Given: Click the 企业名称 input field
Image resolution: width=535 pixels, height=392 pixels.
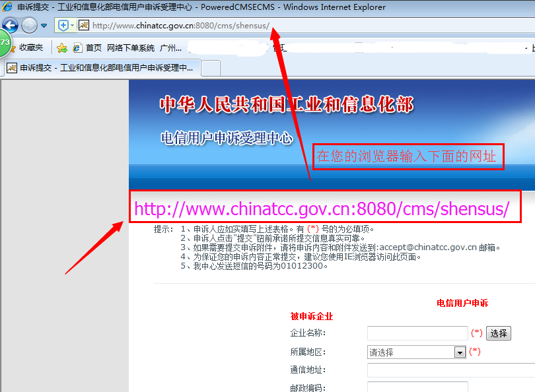Looking at the screenshot, I should [x=417, y=333].
